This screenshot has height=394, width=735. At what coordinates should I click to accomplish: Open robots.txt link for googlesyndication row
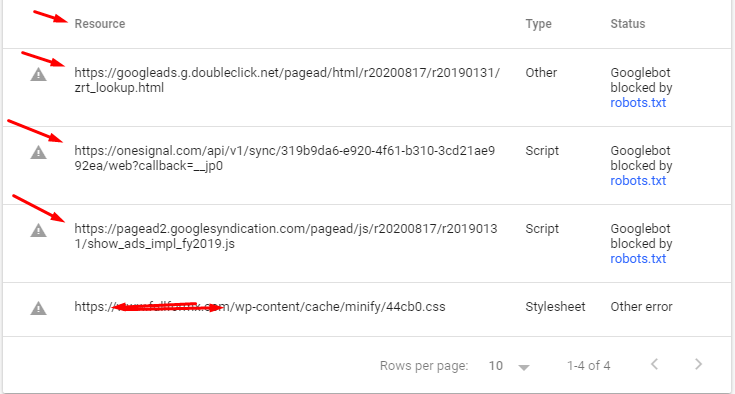tap(638, 259)
